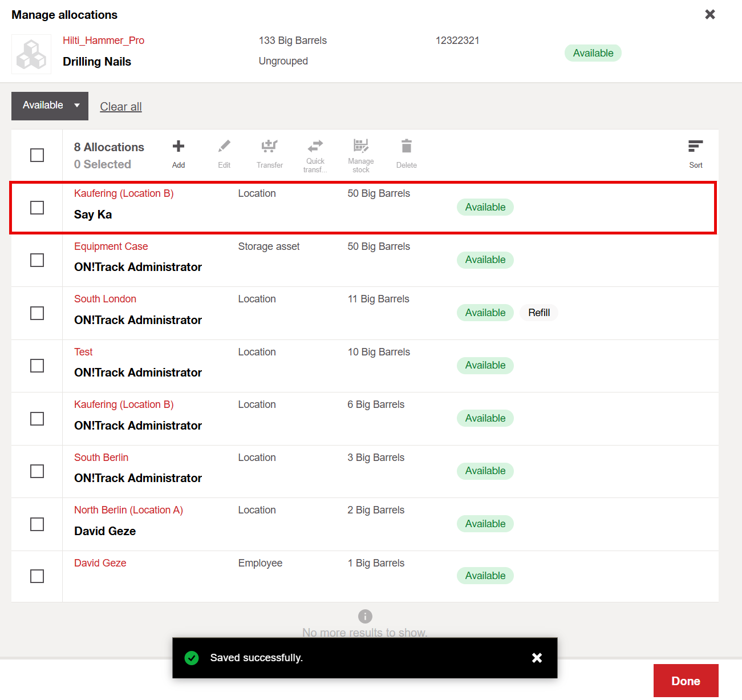This screenshot has height=700, width=742.
Task: Select the South London allocation checkbox
Action: point(37,313)
